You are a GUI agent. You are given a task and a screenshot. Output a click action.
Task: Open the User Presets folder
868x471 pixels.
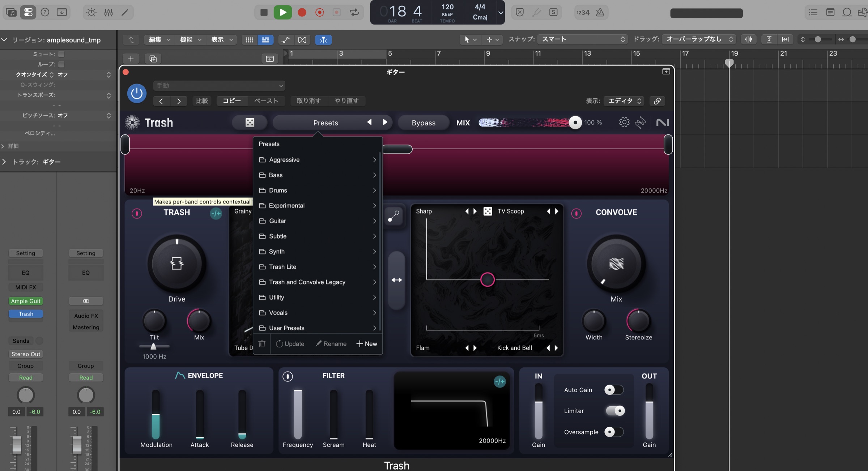tap(318, 328)
